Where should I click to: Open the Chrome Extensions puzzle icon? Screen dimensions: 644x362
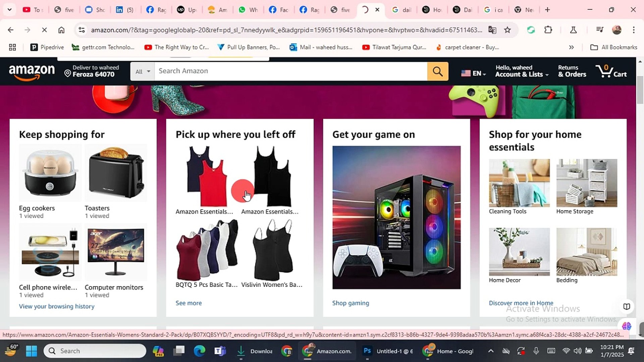[x=548, y=30]
